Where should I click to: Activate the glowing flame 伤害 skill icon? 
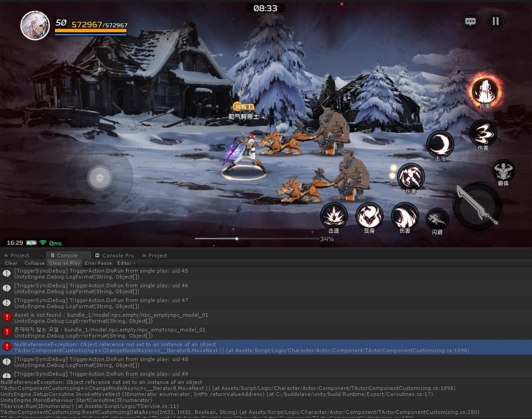coord(485,91)
